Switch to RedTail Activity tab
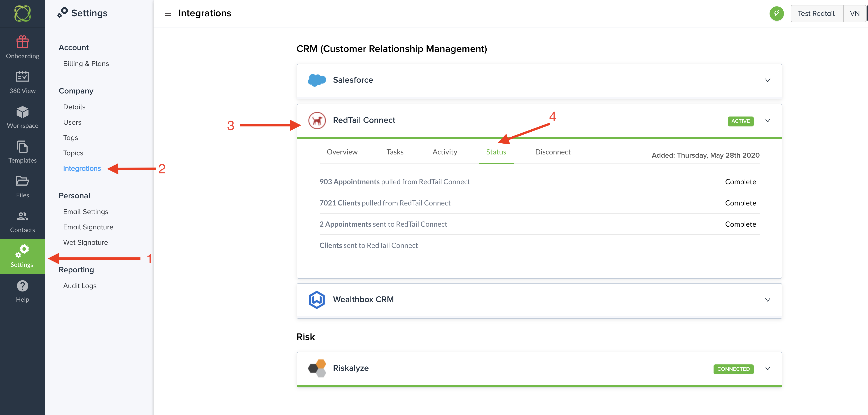 click(445, 152)
